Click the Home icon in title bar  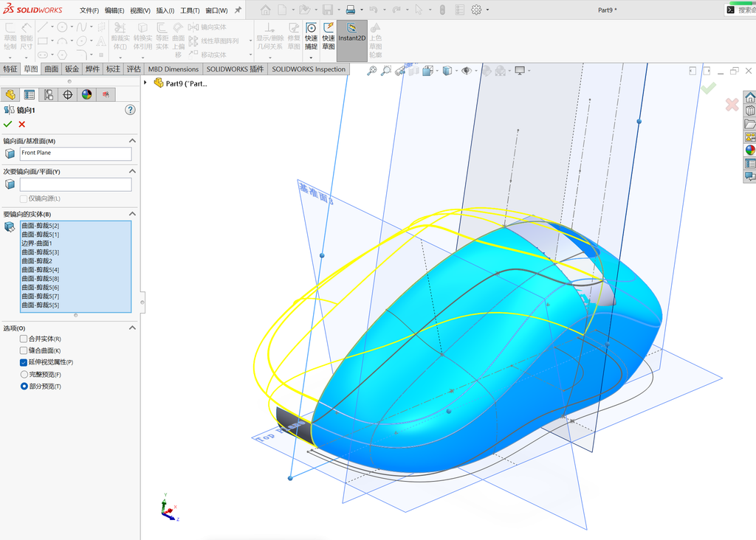[265, 10]
